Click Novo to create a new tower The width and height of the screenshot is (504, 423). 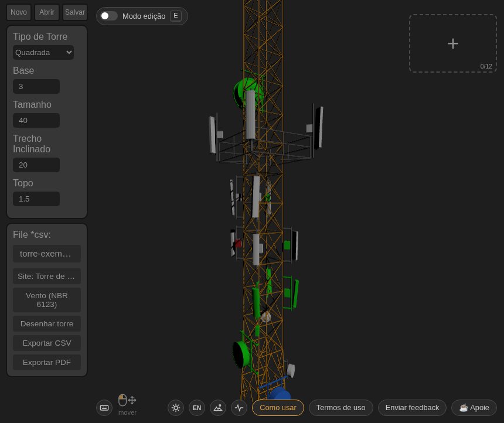pos(19,12)
